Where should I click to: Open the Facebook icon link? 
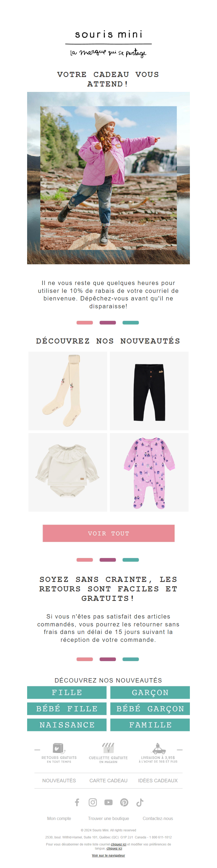[x=77, y=802]
